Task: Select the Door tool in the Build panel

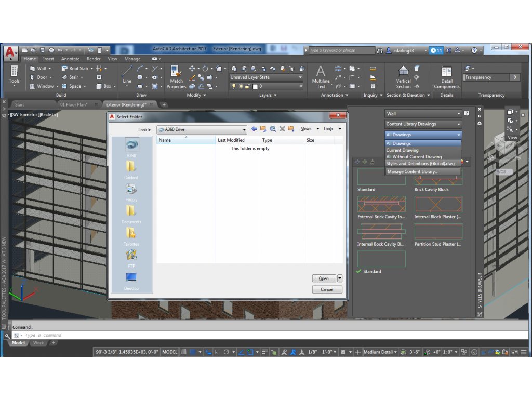Action: pos(41,77)
